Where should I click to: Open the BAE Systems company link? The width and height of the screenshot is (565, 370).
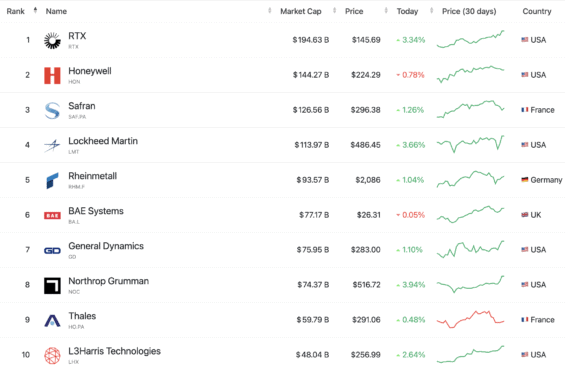pyautogui.click(x=96, y=211)
